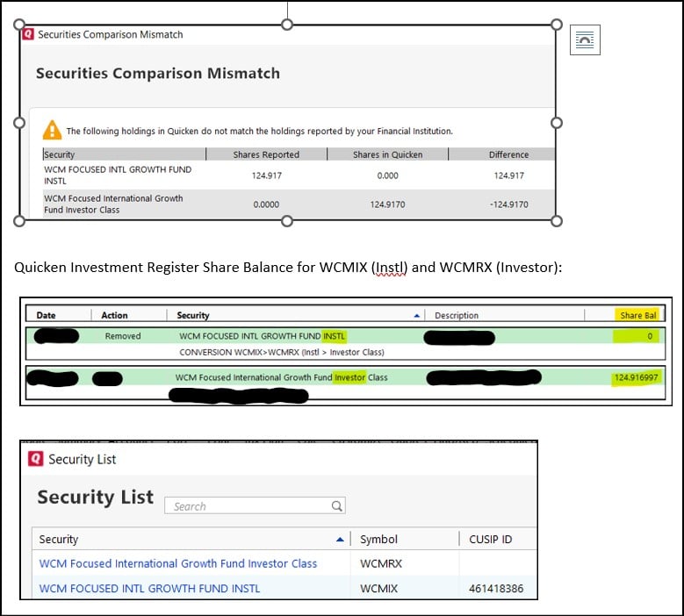Click the bottom-right image resize handle
This screenshot has width=684, height=616.
[556, 221]
